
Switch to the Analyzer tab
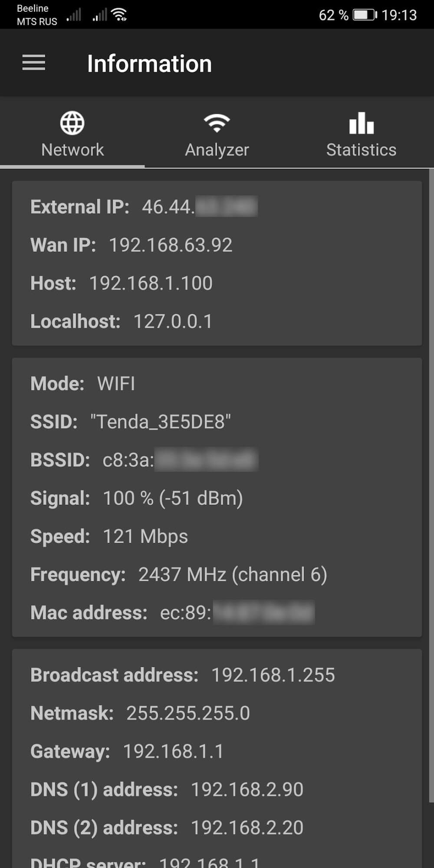pos(217,150)
